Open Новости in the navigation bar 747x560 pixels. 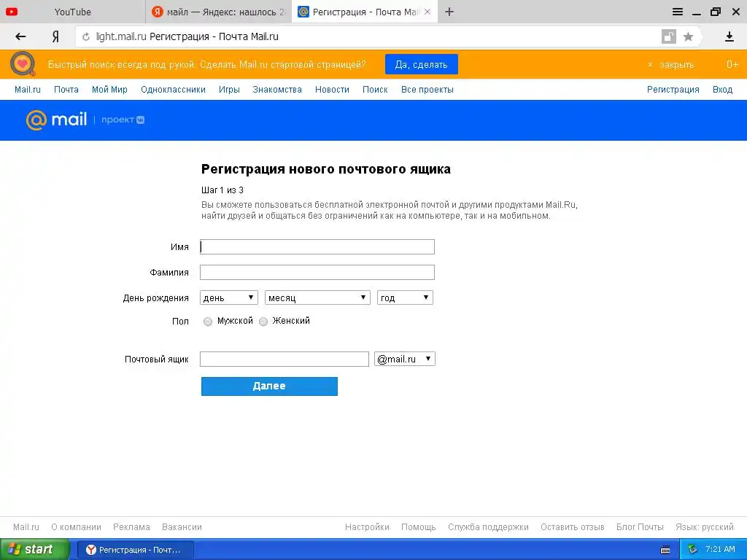click(x=332, y=90)
